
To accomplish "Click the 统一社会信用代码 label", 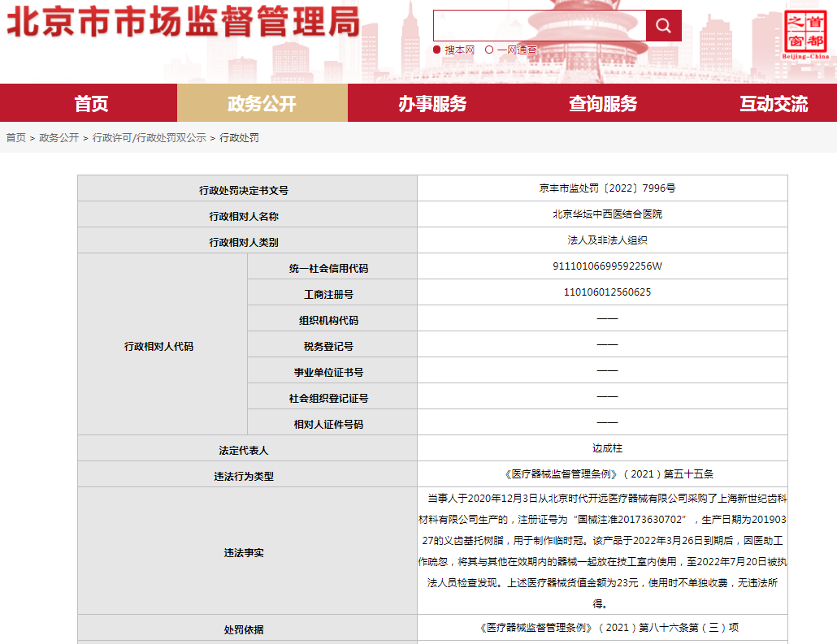I will click(x=328, y=268).
